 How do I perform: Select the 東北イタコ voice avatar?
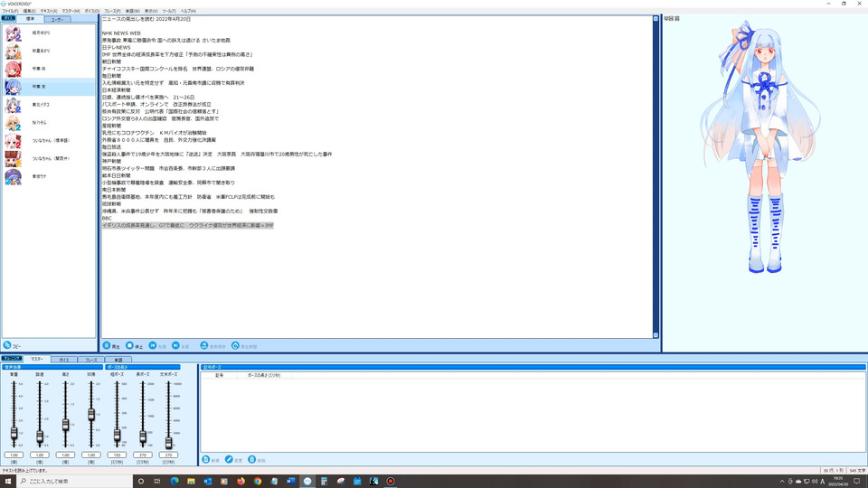13,105
